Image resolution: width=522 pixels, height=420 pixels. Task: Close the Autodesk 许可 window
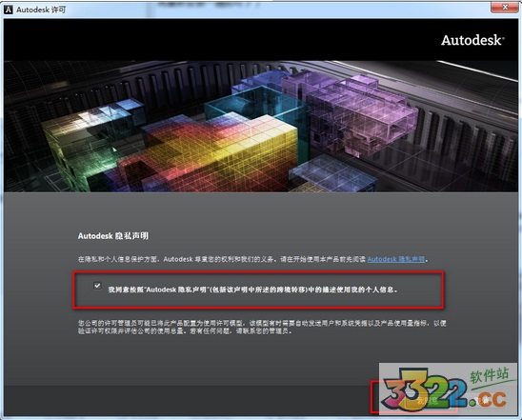[x=505, y=7]
